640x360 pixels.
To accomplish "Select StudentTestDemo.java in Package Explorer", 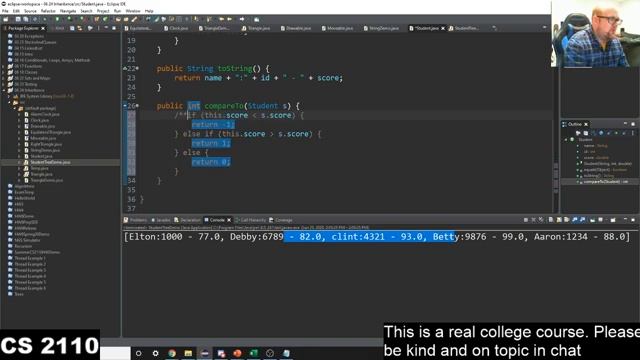I will tap(50, 162).
